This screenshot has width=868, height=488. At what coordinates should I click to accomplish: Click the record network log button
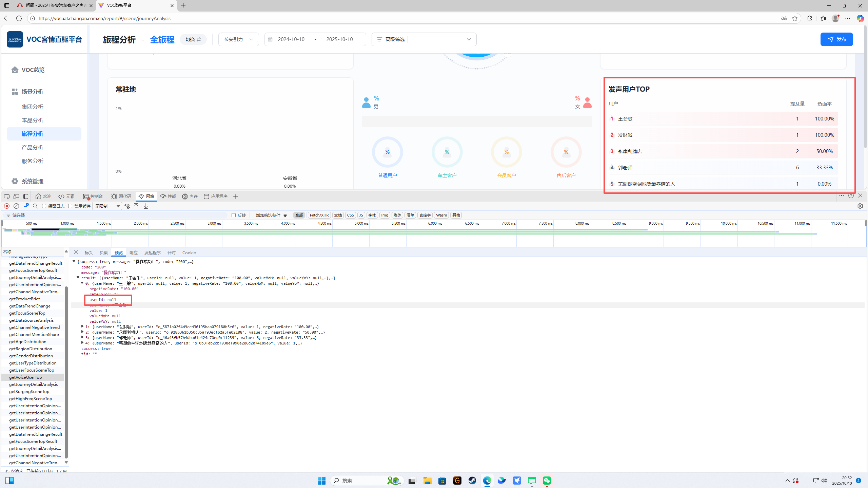7,206
